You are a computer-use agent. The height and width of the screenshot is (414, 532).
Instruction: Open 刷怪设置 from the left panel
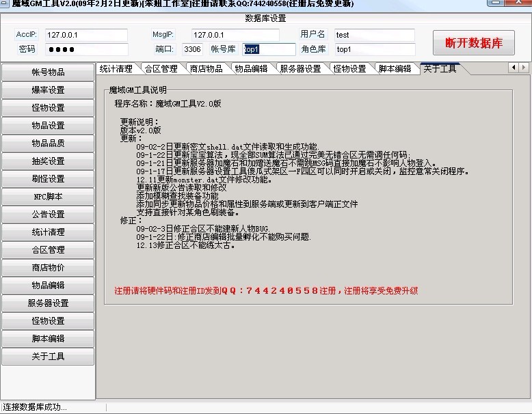[48, 179]
